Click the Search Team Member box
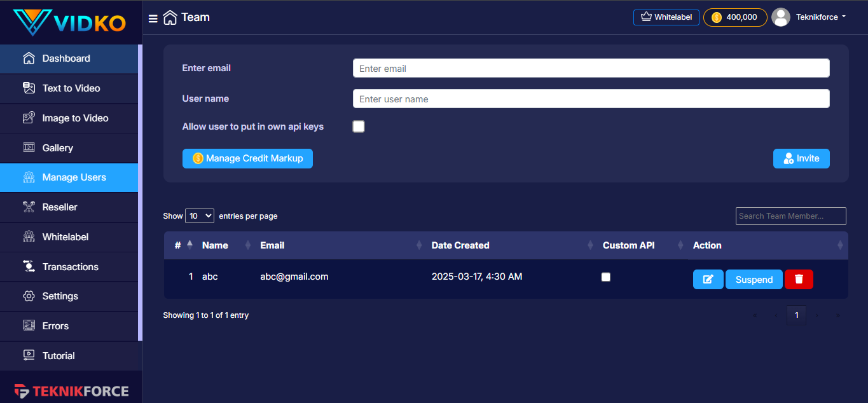Viewport: 868px width, 403px height. (790, 216)
